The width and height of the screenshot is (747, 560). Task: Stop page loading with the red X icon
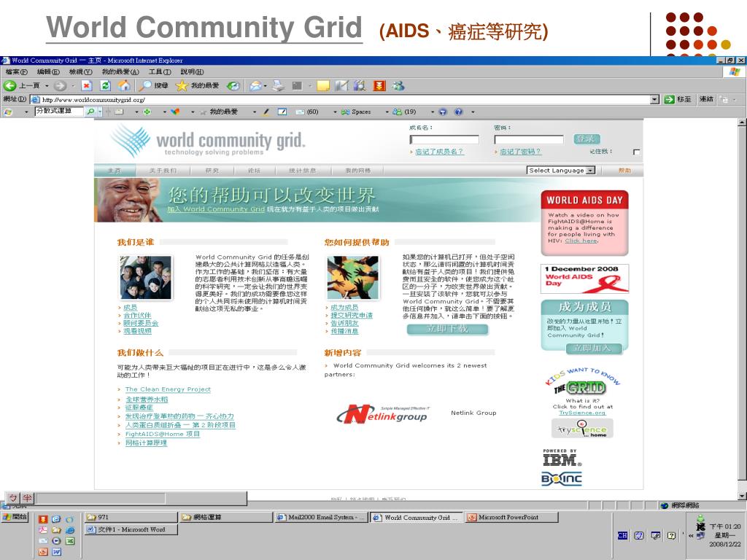(x=86, y=86)
